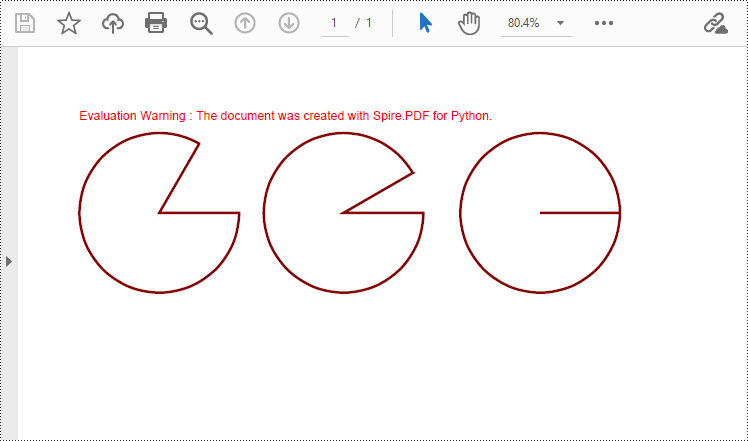Click the current page number field

click(334, 23)
